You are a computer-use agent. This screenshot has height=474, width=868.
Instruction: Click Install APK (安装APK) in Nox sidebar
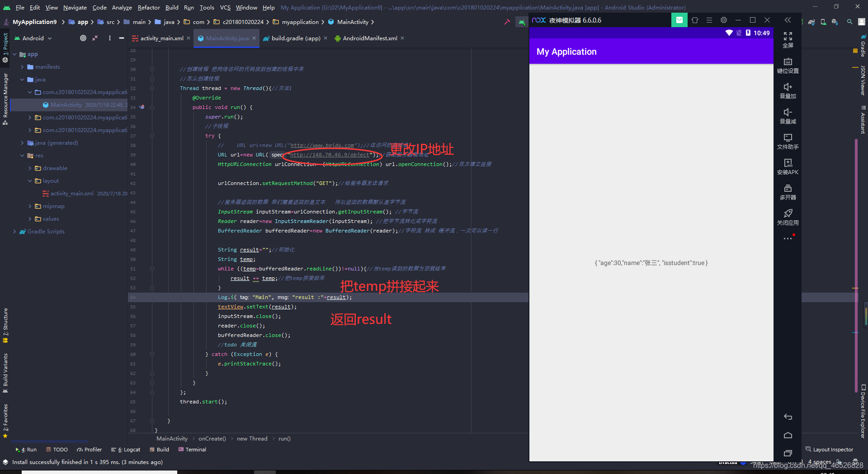click(788, 166)
